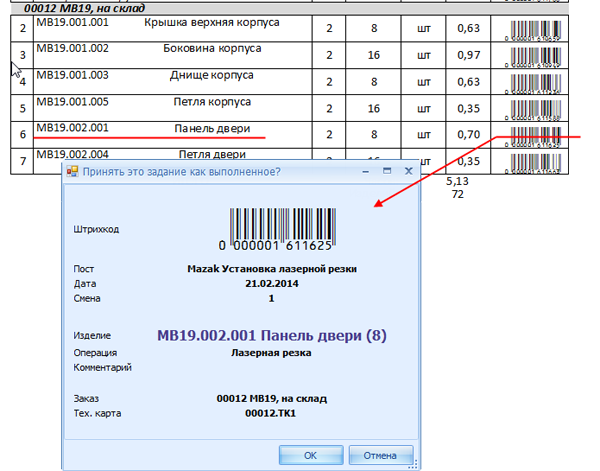Viewport: 600px width, 471px height.
Task: Click the value 0,70 in the table
Action: [x=468, y=135]
